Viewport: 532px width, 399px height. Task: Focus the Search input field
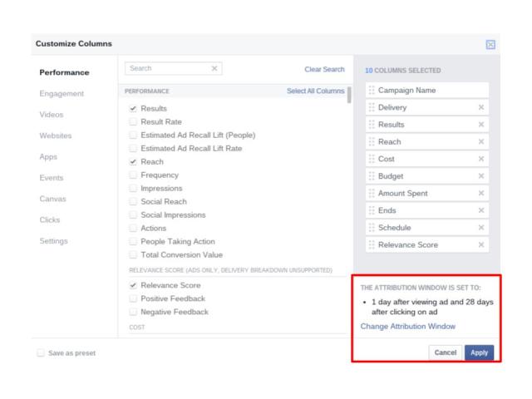pyautogui.click(x=174, y=68)
